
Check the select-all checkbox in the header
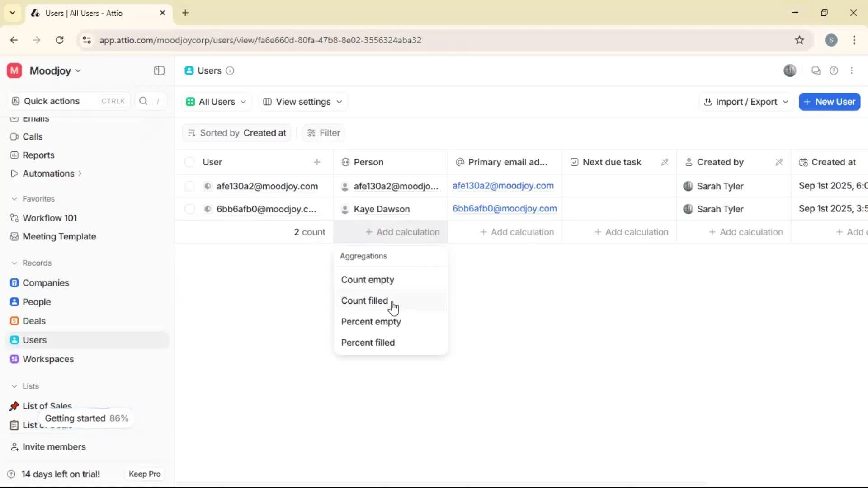coord(190,162)
